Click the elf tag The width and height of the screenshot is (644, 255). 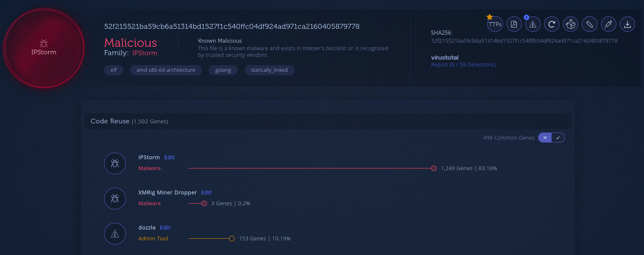(114, 70)
